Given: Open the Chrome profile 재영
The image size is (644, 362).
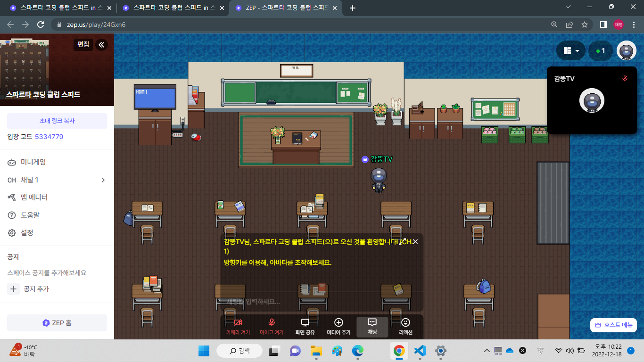Looking at the screenshot, I should pyautogui.click(x=618, y=25).
